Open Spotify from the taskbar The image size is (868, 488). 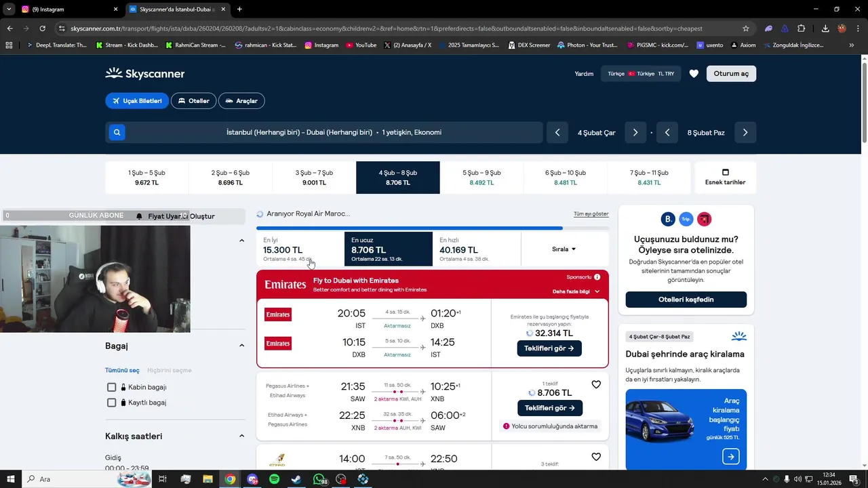[275, 479]
